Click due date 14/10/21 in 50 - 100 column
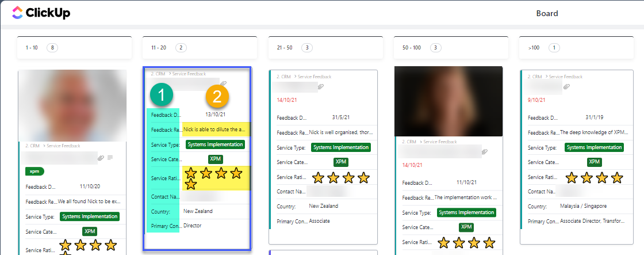This screenshot has height=255, width=644. (x=411, y=165)
